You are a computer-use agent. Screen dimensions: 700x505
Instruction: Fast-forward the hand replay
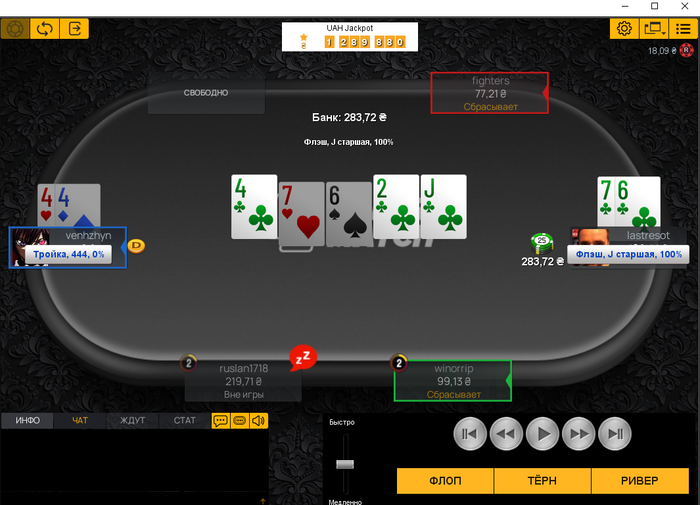tap(579, 434)
